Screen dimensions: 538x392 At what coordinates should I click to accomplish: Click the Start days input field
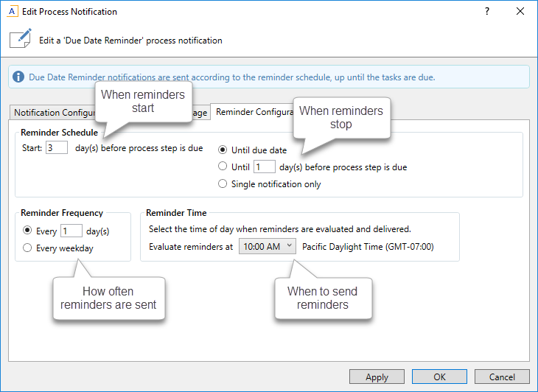tap(57, 148)
